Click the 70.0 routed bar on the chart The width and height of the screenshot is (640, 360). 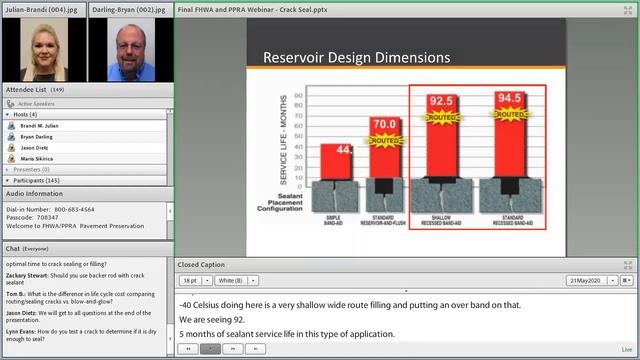click(x=385, y=148)
